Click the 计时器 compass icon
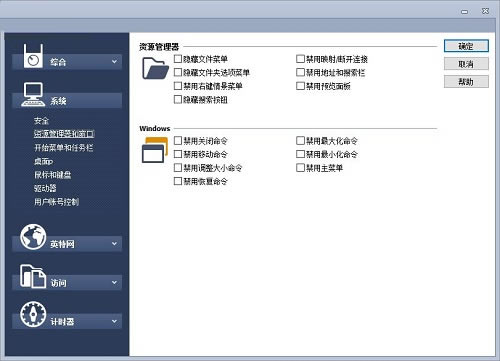This screenshot has height=361, width=500. (x=33, y=314)
